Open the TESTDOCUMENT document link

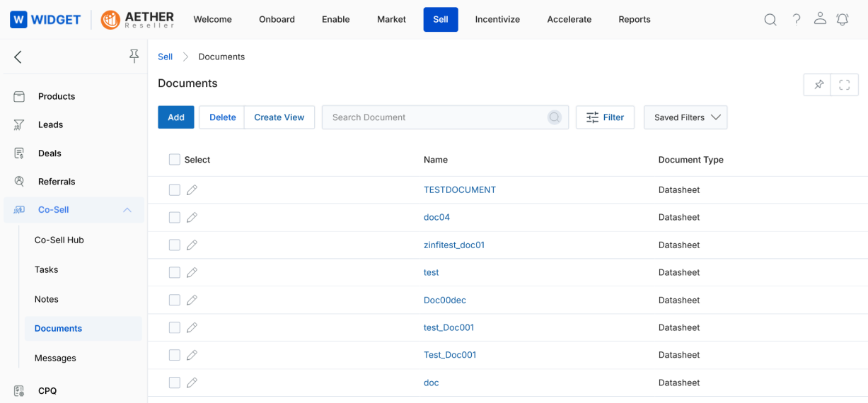[460, 189]
